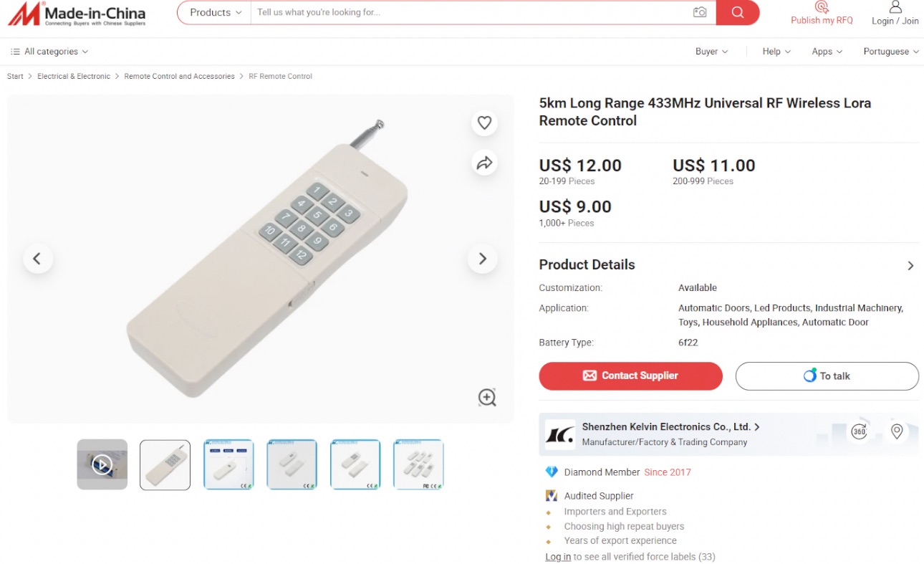Expand the Products search dropdown
The image size is (924, 564).
point(215,12)
